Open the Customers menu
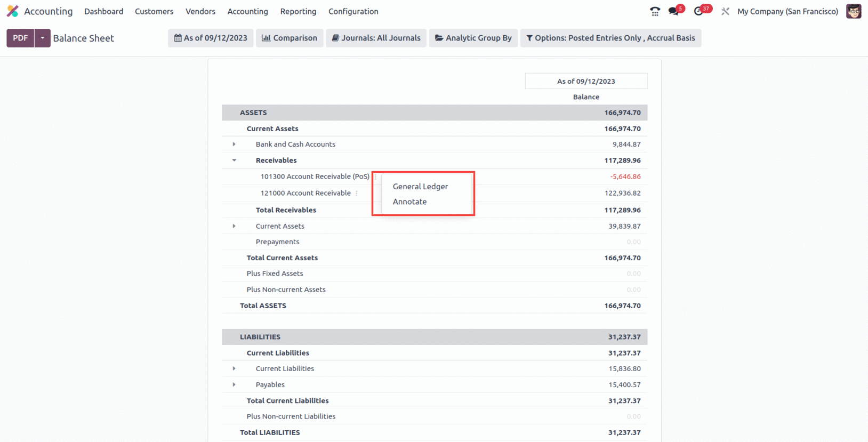 coord(154,11)
